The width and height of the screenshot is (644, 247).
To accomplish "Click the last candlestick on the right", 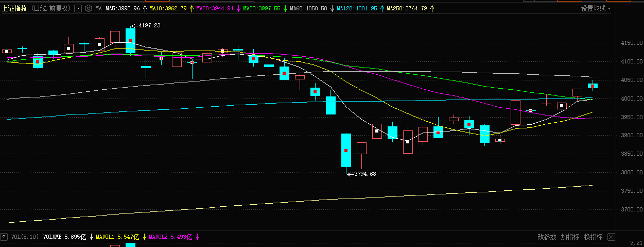I will [593, 86].
